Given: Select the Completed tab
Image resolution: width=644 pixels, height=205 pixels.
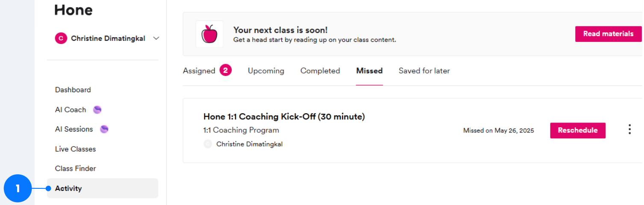Looking at the screenshot, I should tap(320, 71).
